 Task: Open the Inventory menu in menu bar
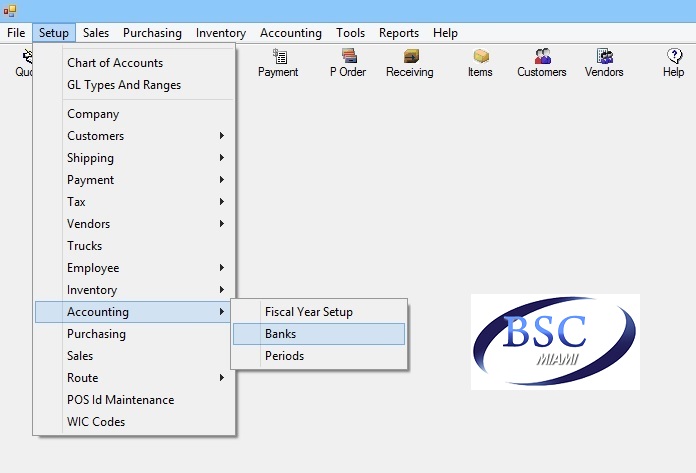click(x=221, y=33)
